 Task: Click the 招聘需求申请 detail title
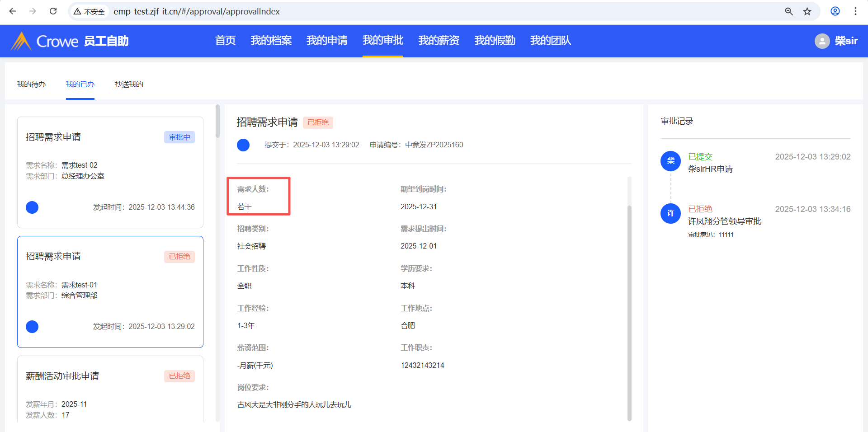click(267, 122)
